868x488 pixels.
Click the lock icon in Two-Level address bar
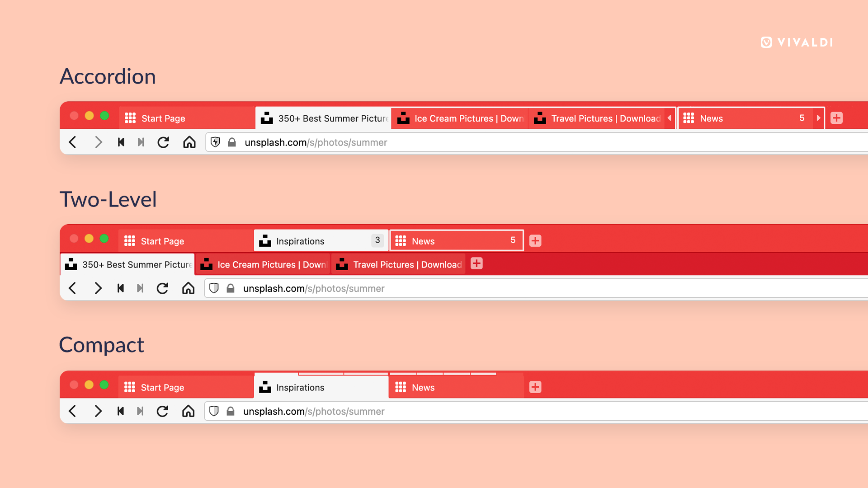pos(230,288)
